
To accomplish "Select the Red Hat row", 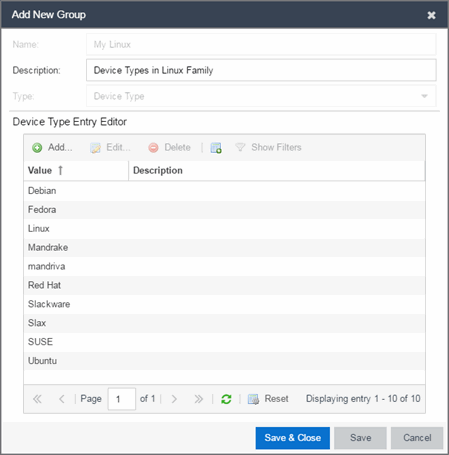I will pos(224,285).
